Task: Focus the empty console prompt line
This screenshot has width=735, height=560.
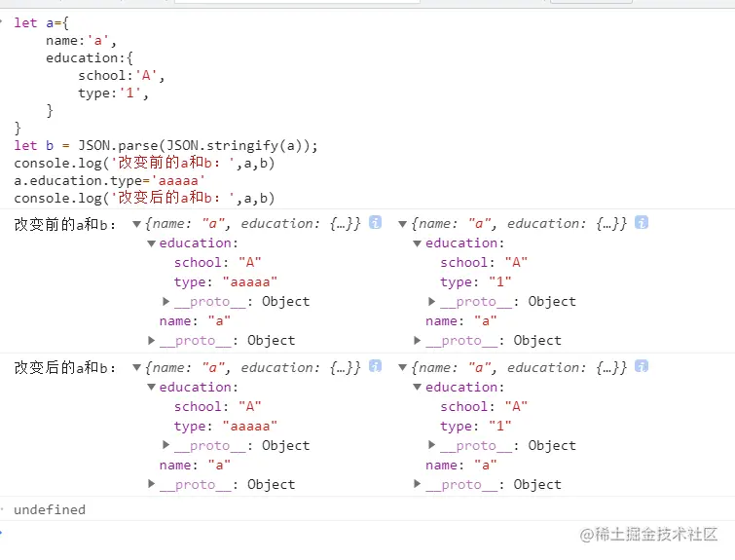Action: pyautogui.click(x=368, y=534)
